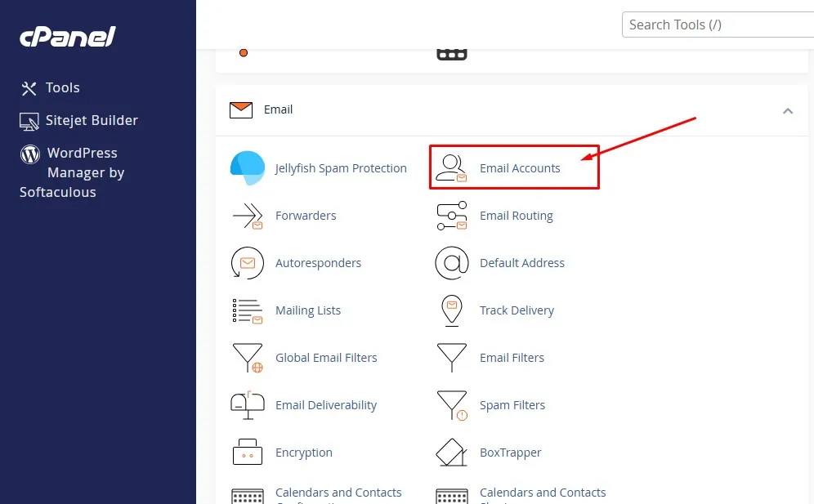Click the BoxTrapper diamond icon
The height and width of the screenshot is (504, 814).
[452, 453]
